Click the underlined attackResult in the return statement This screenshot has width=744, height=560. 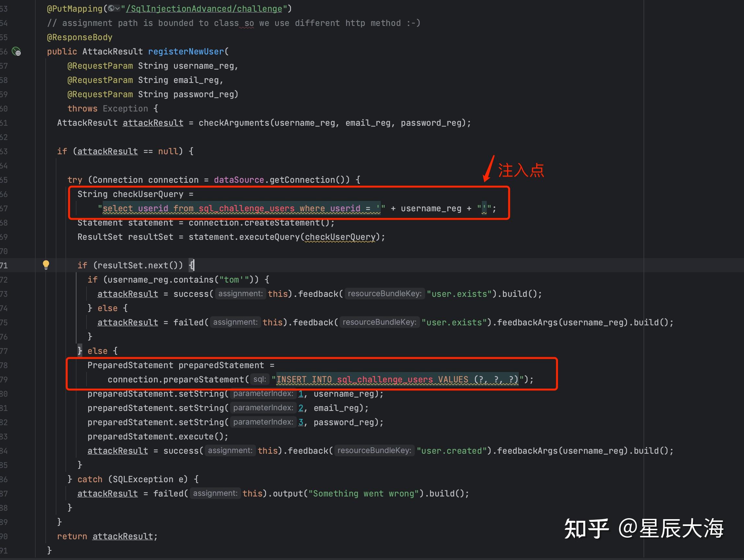coord(122,536)
